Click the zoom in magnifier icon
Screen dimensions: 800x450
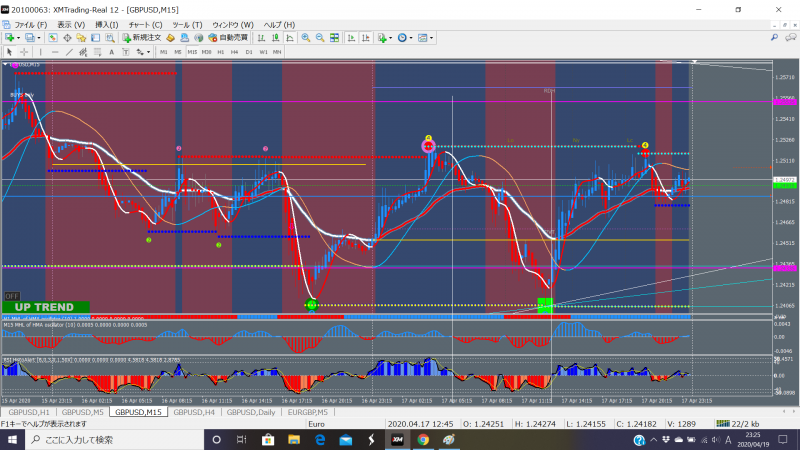pos(306,38)
